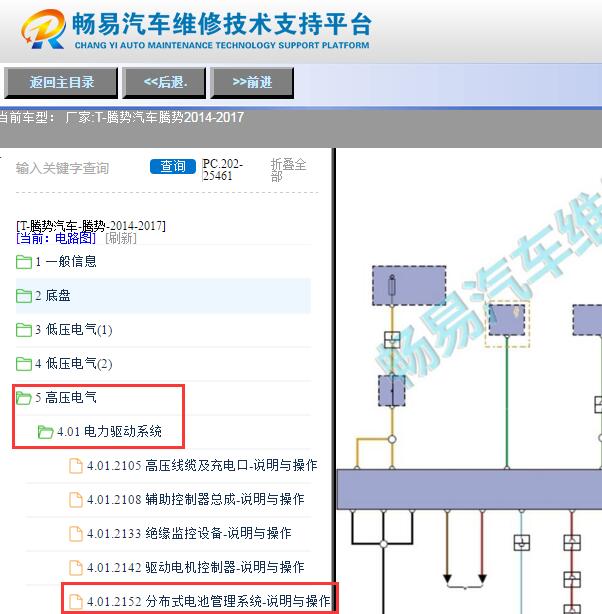Click the blue 查询 search button
Image resolution: width=602 pixels, height=614 pixels.
(x=173, y=166)
